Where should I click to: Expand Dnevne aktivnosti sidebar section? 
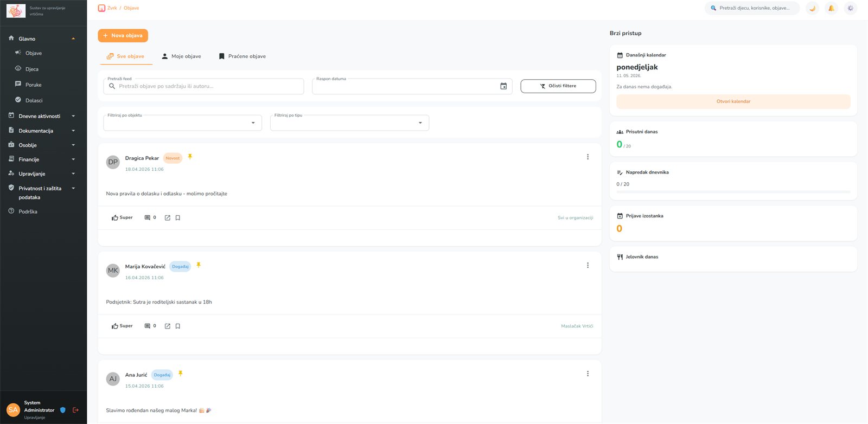click(x=43, y=116)
